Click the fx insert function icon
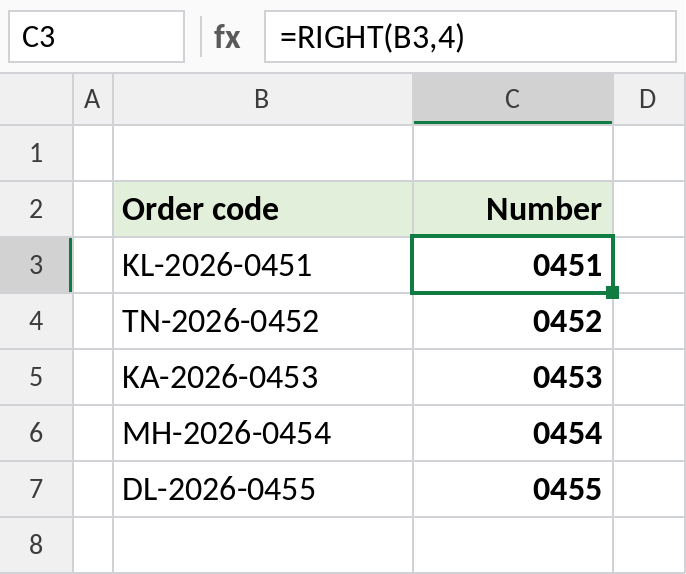The image size is (686, 574). click(227, 37)
